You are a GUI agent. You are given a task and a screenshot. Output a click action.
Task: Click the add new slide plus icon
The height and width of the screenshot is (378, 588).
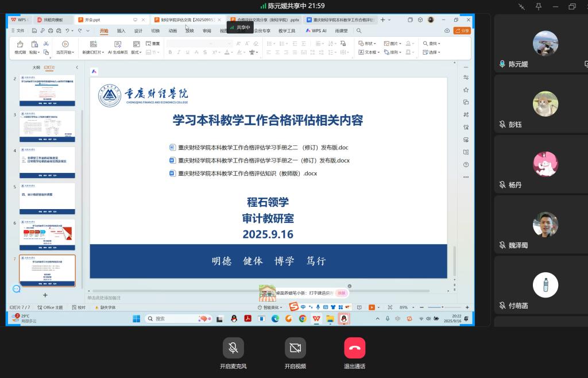(45, 295)
